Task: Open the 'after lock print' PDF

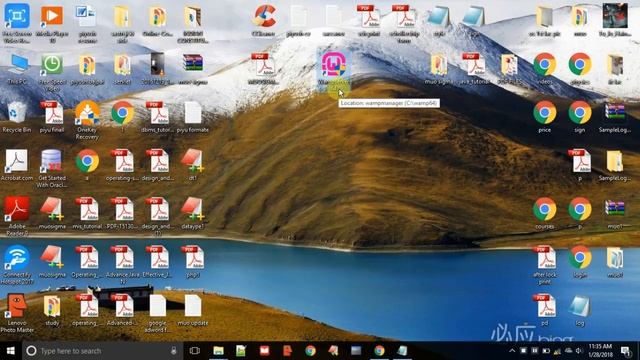Action: tap(544, 258)
